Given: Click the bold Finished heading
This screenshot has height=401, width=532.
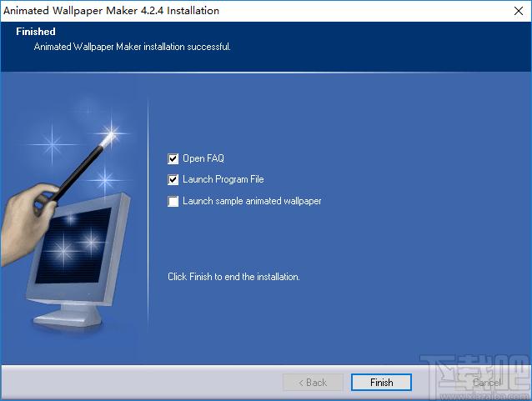Looking at the screenshot, I should 36,32.
